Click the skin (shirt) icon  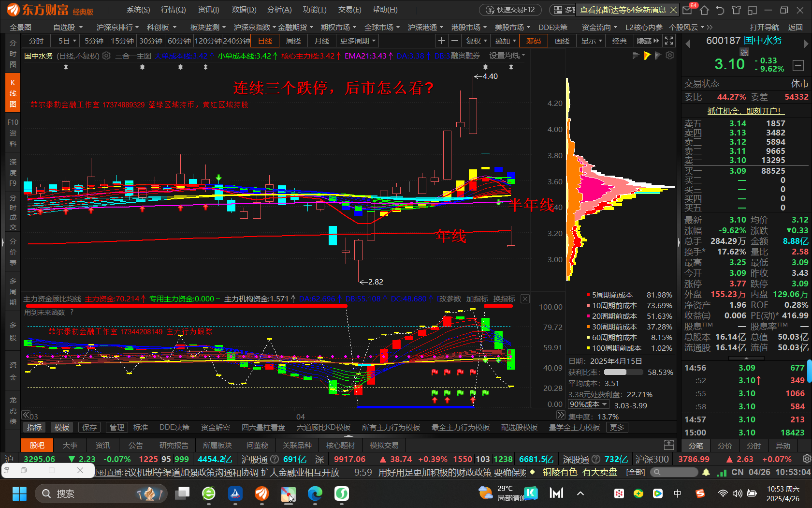(x=736, y=10)
